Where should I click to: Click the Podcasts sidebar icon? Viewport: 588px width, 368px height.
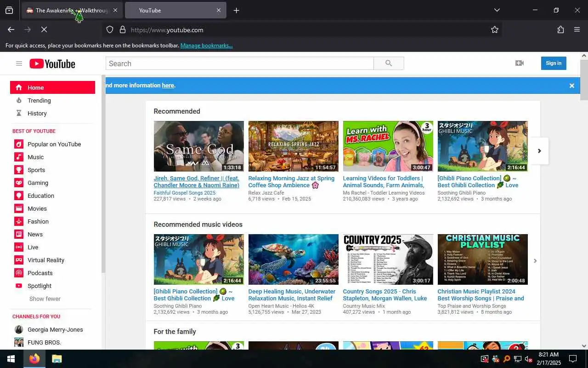pos(19,273)
